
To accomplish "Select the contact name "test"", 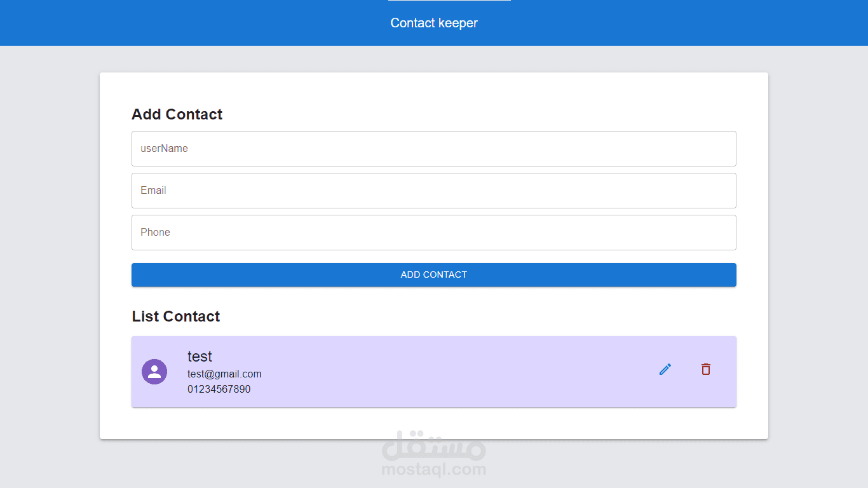I will click(200, 356).
